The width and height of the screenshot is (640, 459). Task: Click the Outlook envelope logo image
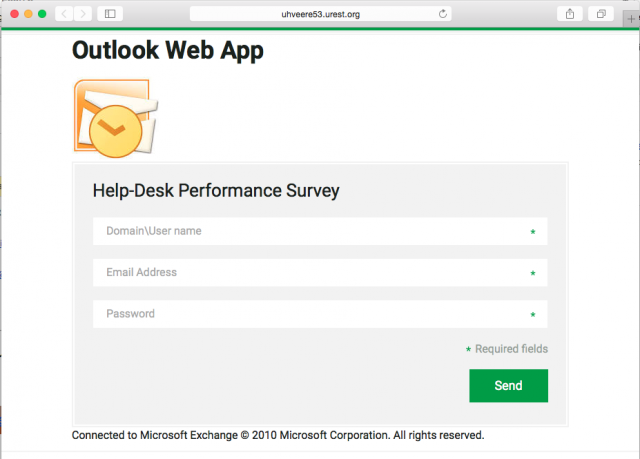point(116,118)
